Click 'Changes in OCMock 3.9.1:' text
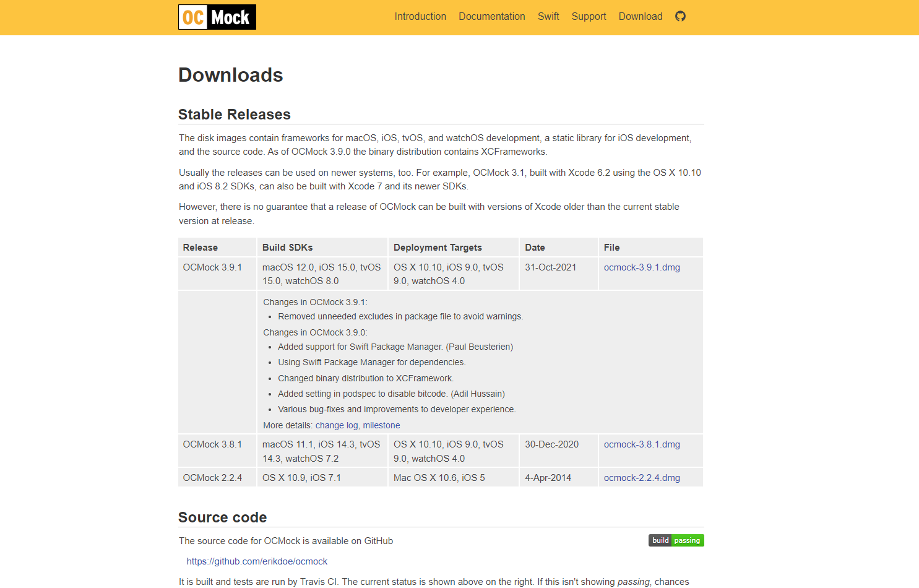This screenshot has width=919, height=588. point(315,302)
